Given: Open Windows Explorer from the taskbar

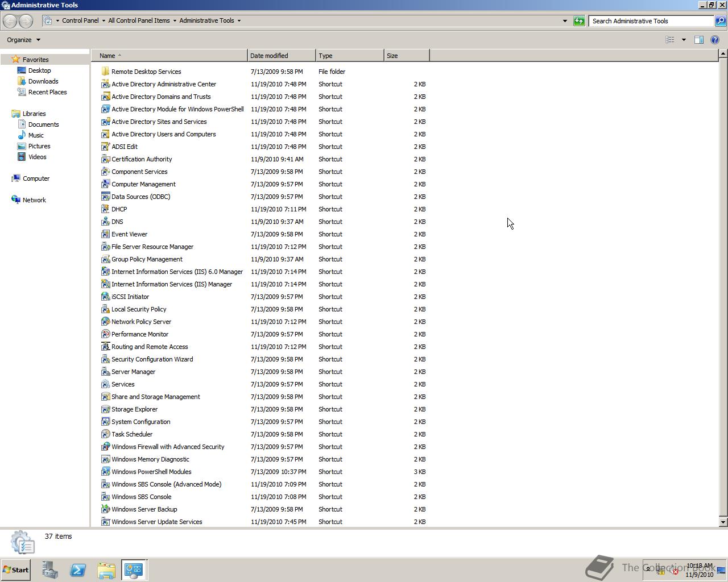Looking at the screenshot, I should [x=106, y=570].
